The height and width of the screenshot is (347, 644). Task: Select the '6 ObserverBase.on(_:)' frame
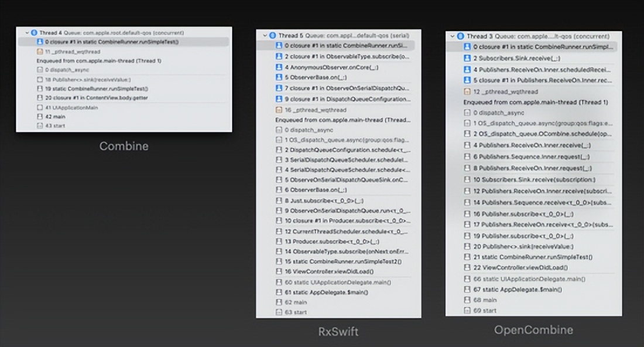point(335,190)
